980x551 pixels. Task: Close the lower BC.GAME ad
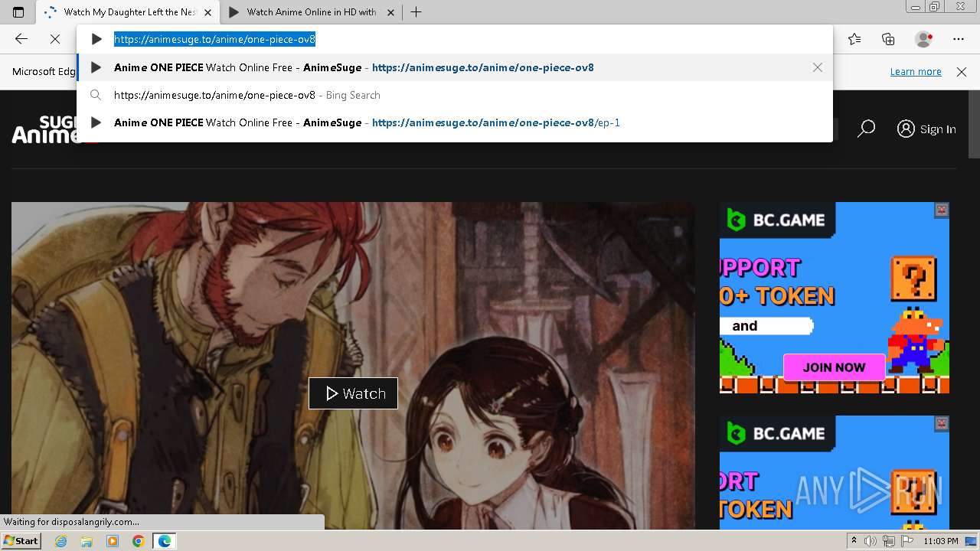tap(942, 423)
